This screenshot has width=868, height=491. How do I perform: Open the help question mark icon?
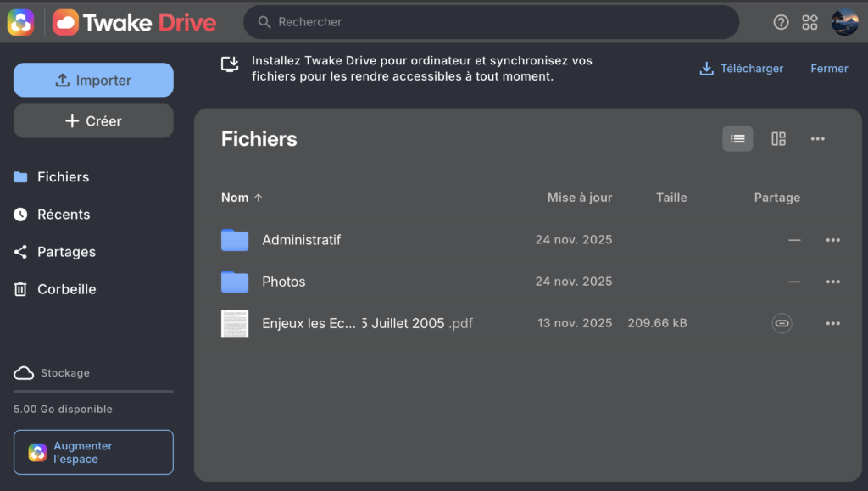(782, 22)
